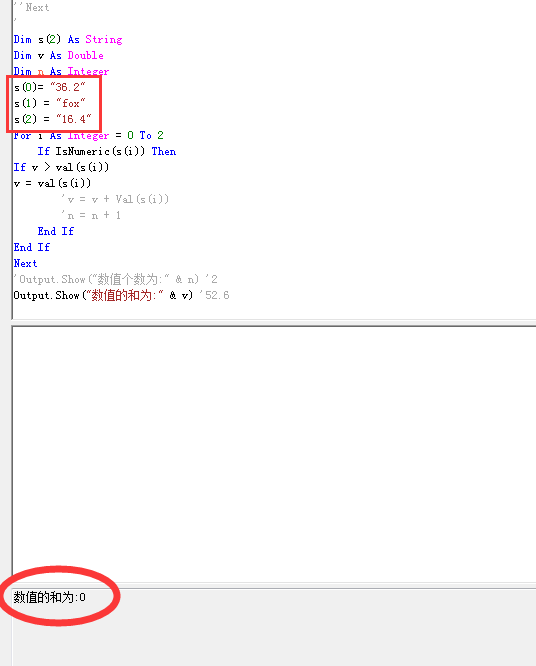The height and width of the screenshot is (666, 536).
Task: Click the commented line 'v = v + Val(s(i))'
Action: [x=115, y=199]
